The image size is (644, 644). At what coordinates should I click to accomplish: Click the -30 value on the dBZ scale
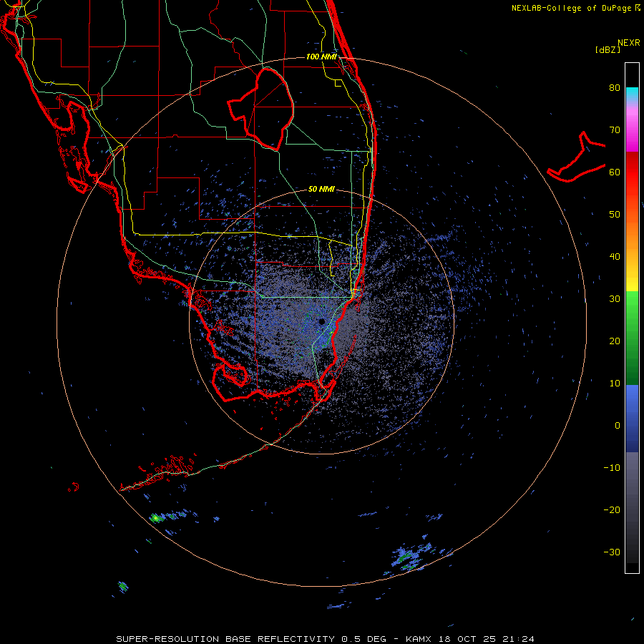[612, 552]
